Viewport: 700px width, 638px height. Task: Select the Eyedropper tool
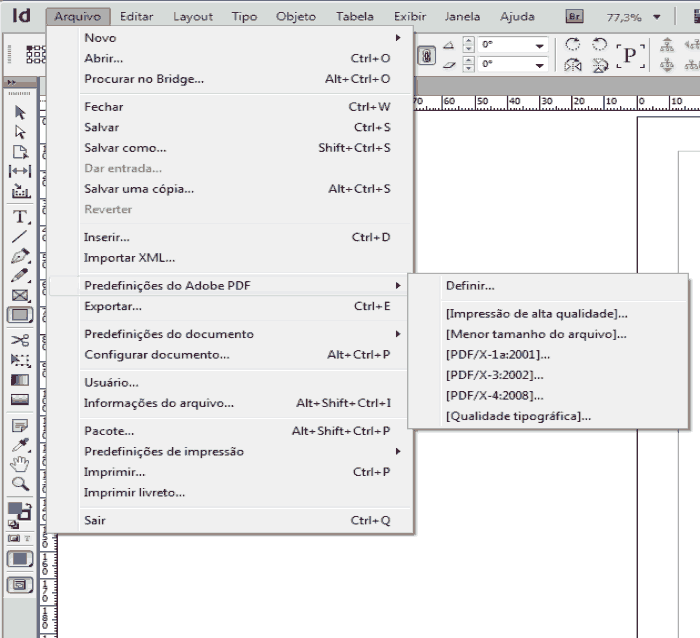(21, 445)
